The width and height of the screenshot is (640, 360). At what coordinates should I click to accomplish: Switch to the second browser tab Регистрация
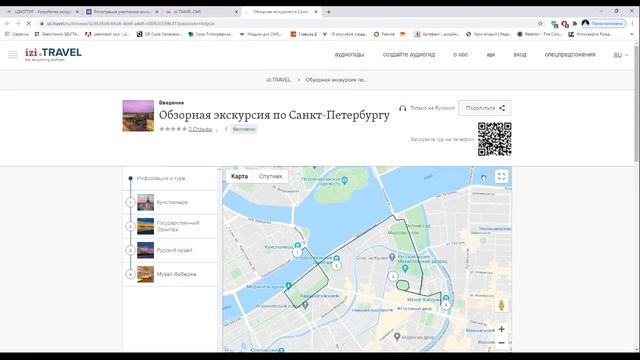point(121,12)
